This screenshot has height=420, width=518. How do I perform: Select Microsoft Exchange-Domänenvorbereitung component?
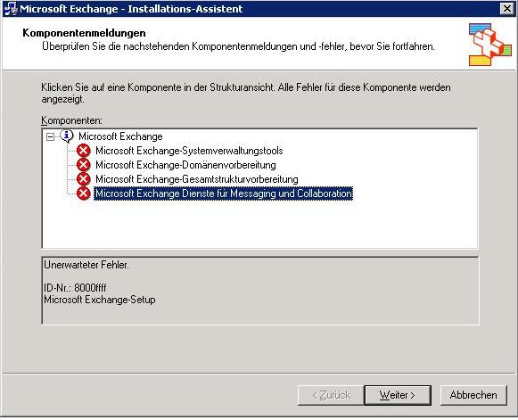[185, 165]
